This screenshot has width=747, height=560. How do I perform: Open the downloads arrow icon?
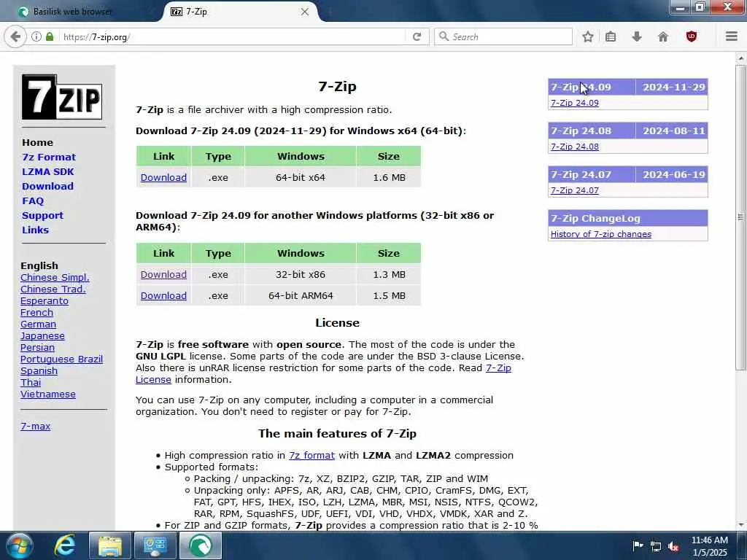636,36
